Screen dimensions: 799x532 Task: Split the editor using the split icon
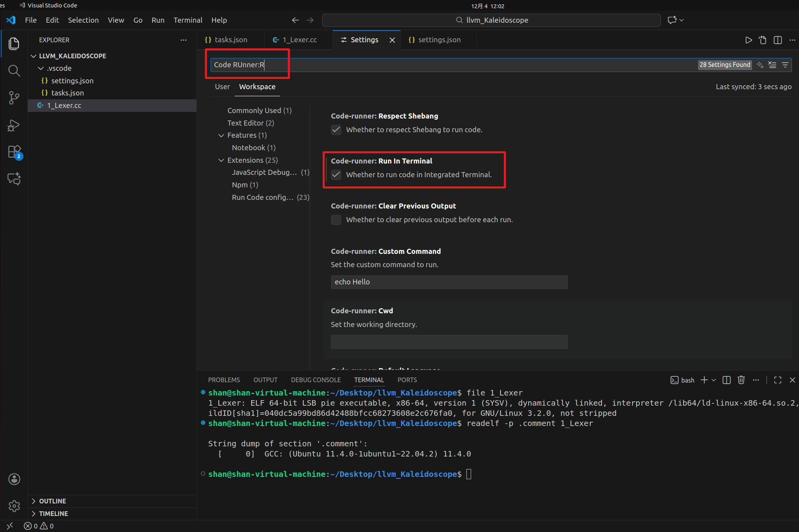click(777, 40)
